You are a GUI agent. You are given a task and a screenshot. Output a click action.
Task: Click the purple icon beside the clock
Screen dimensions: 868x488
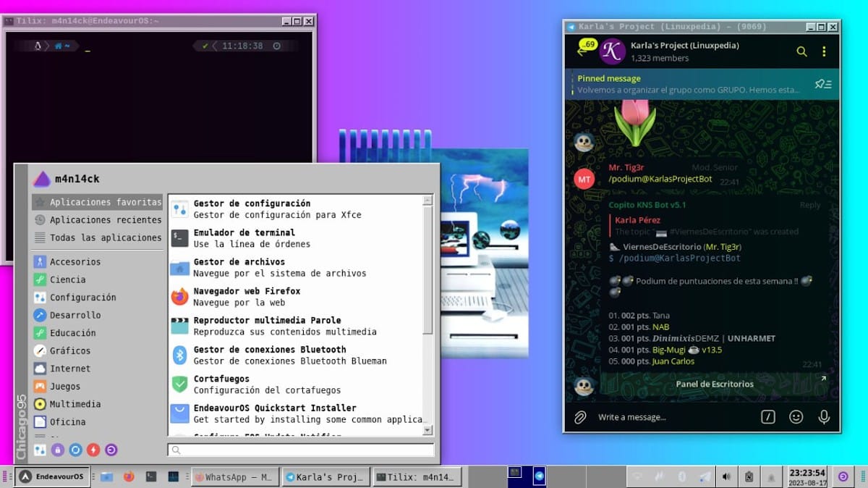point(843,476)
